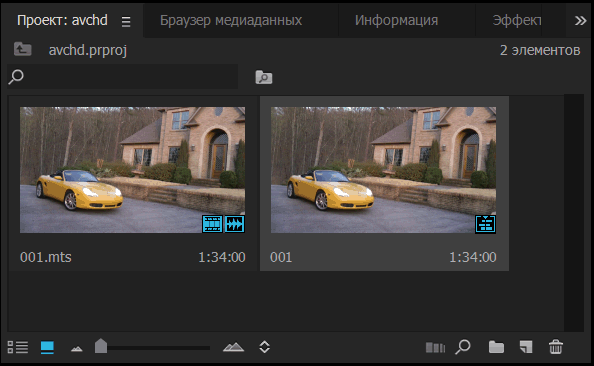Switch to Icon view
This screenshot has width=594, height=366.
coord(47,347)
